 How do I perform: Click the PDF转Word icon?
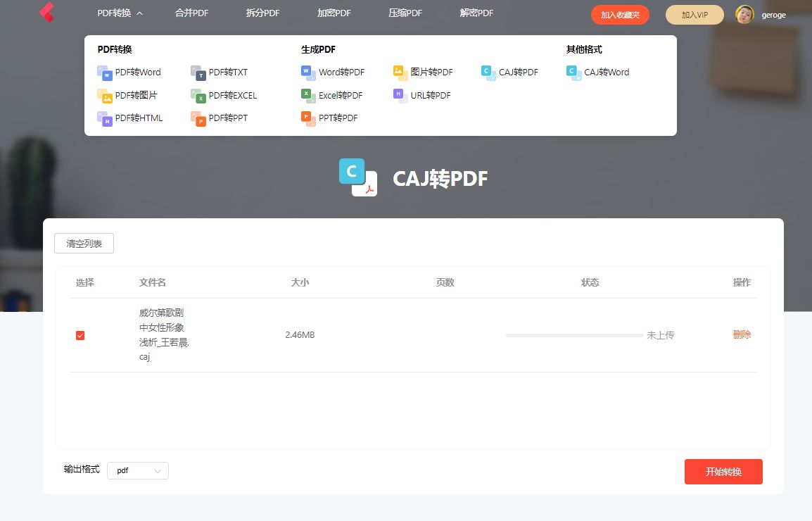pos(105,73)
